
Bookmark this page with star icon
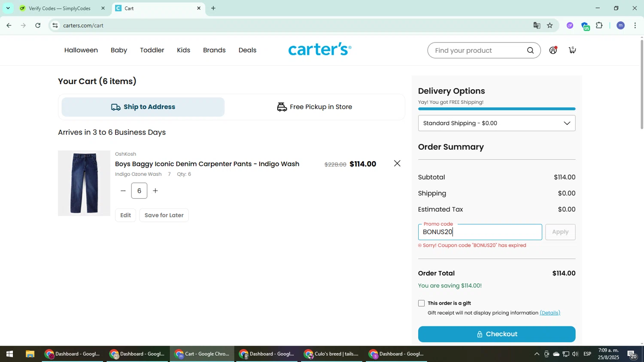(x=550, y=26)
